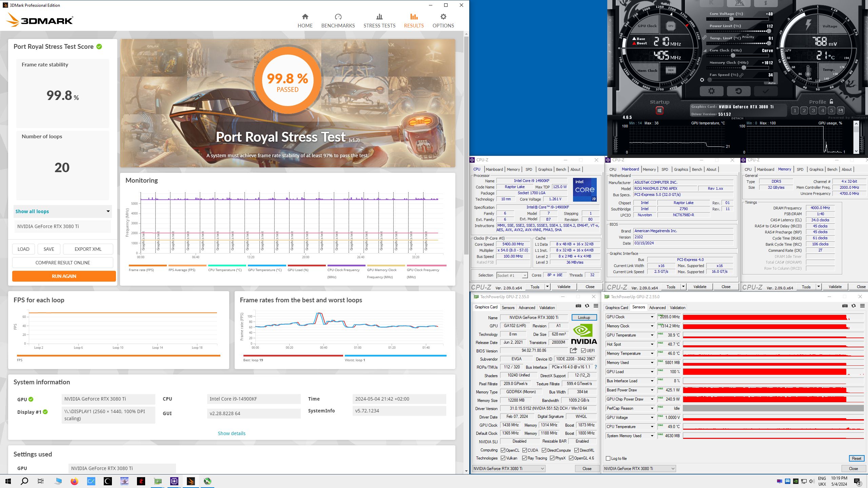Viewport: 868px width, 488px height.
Task: Open the GPU Clock sensor dropdown in GPU-Z
Action: [x=652, y=317]
